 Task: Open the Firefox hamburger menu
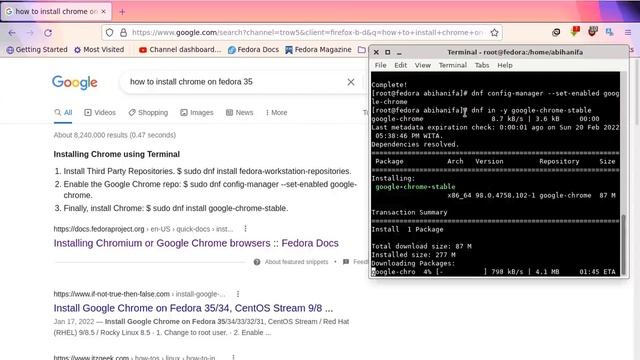(x=628, y=32)
